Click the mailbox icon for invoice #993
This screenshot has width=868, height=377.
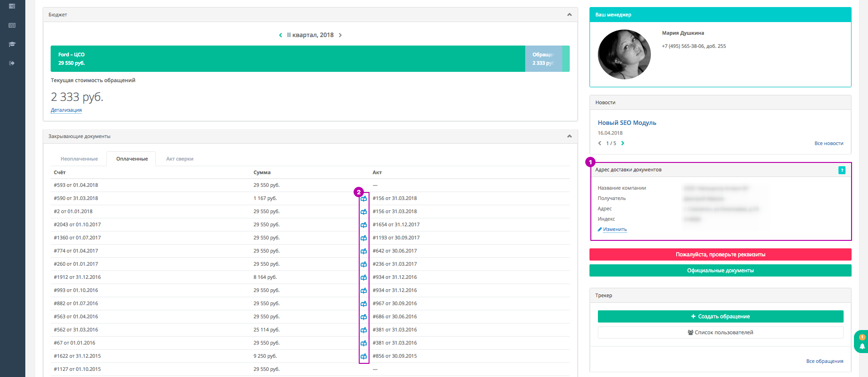pyautogui.click(x=363, y=291)
